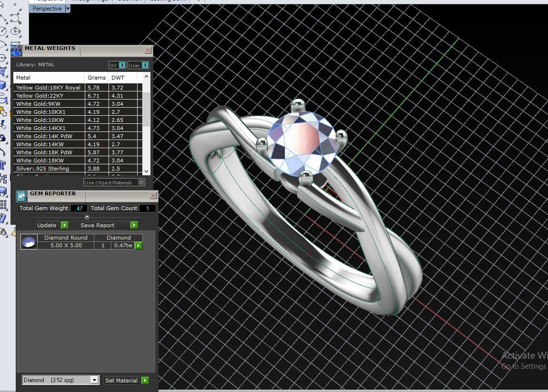Select the White Gold:14KW row
The image size is (548, 392).
tap(78, 144)
